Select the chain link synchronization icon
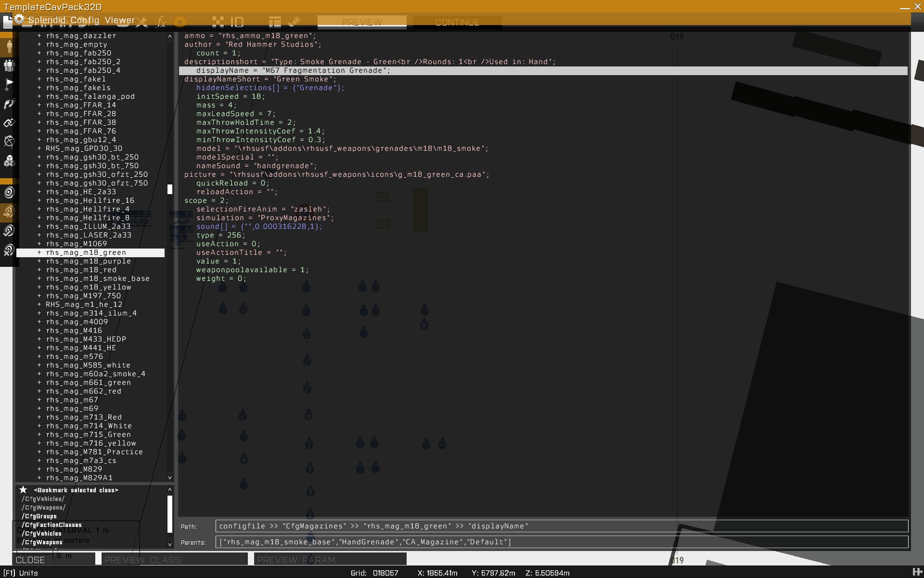Viewport: 924px width, 578px height. coord(9,123)
